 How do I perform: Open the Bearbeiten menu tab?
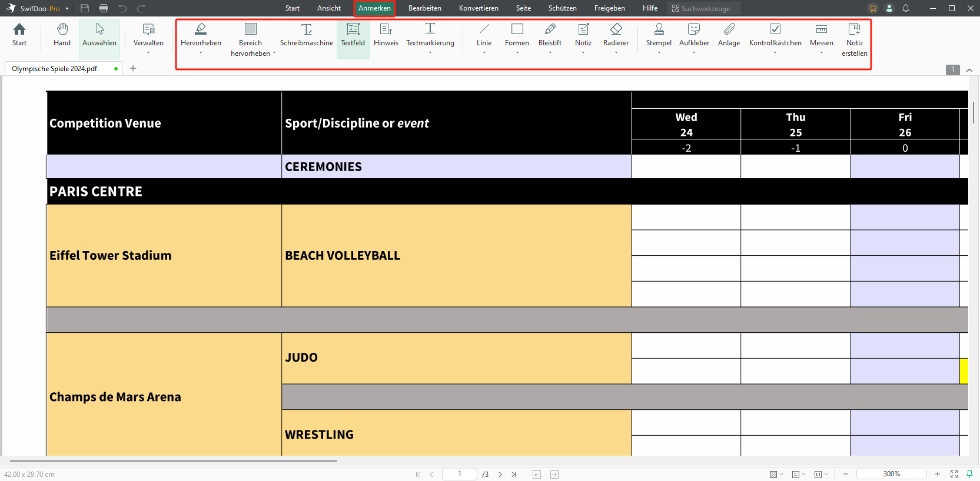coord(424,8)
